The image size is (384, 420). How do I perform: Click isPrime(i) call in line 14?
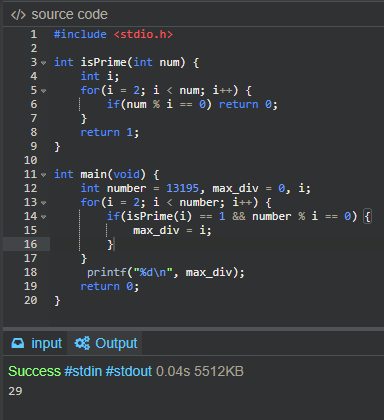pyautogui.click(x=159, y=216)
